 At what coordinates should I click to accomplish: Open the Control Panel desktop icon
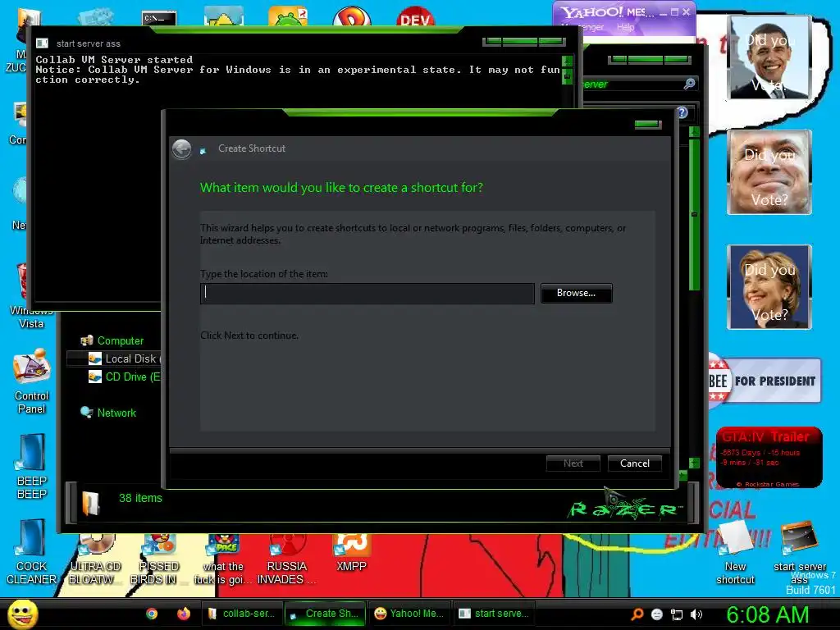pos(31,382)
